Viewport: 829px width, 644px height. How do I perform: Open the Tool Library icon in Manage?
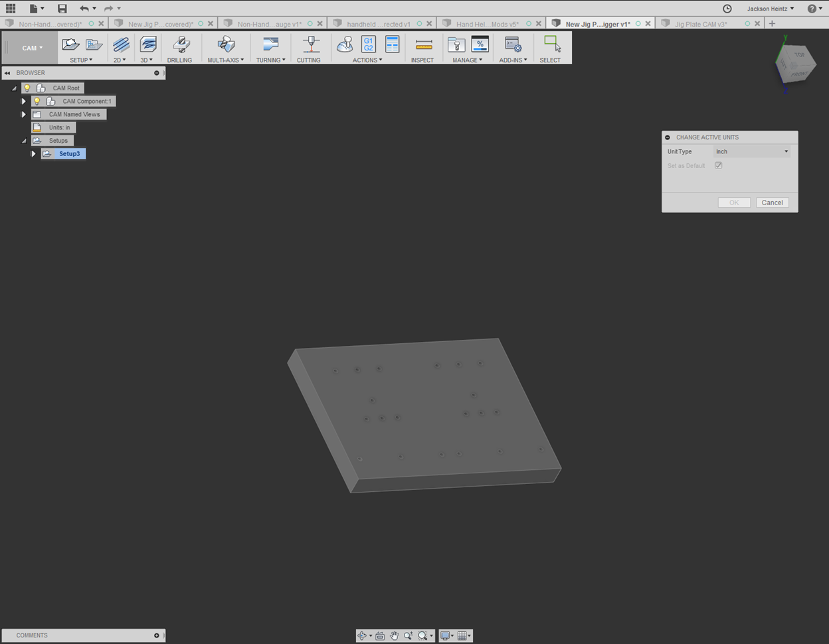(456, 44)
